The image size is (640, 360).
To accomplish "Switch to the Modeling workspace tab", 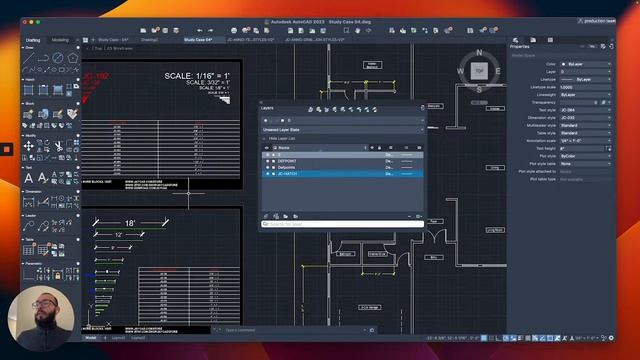I will coord(60,40).
